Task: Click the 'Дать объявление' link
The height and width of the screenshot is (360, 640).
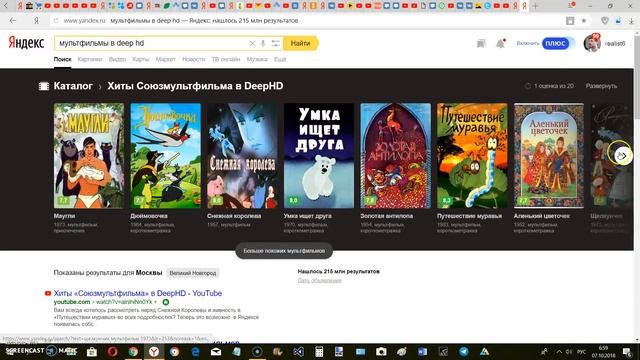Action: pyautogui.click(x=319, y=280)
